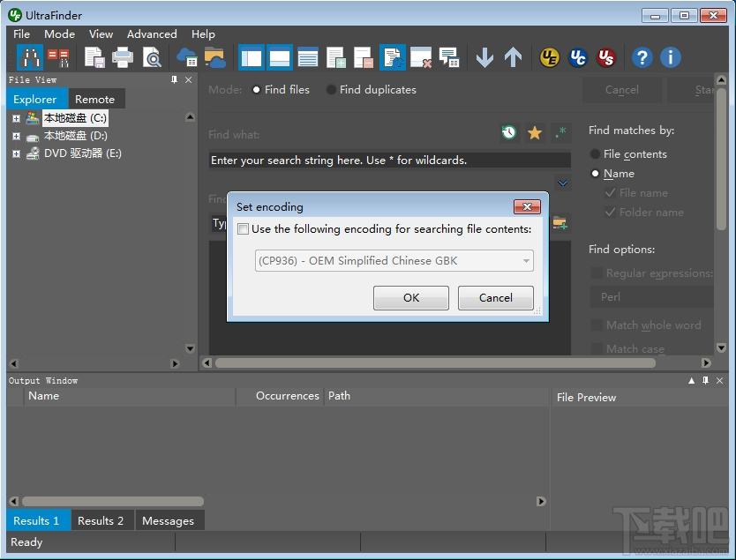
Task: Pin the File View panel
Action: [174, 79]
